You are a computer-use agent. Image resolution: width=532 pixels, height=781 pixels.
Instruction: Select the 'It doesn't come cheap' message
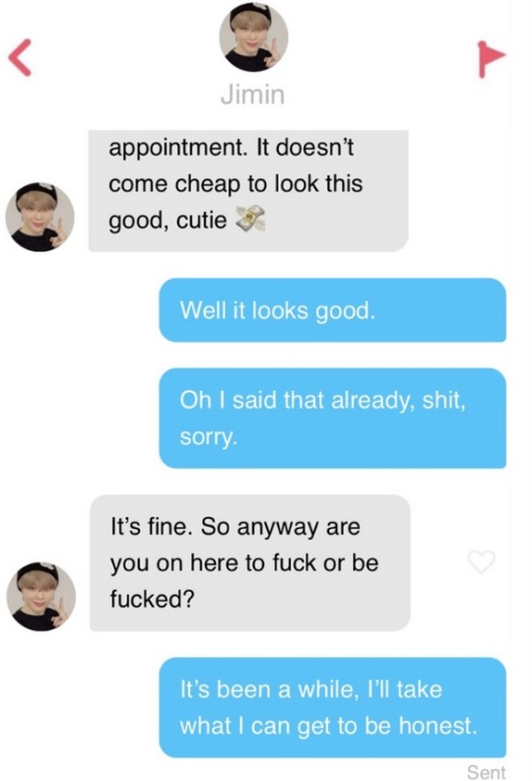[x=248, y=191]
